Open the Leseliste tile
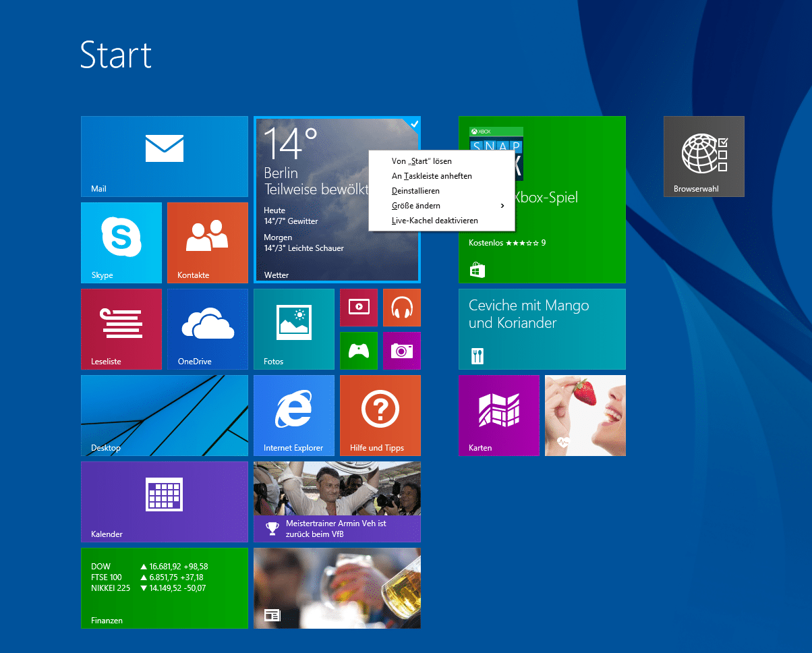812x653 pixels. point(121,329)
